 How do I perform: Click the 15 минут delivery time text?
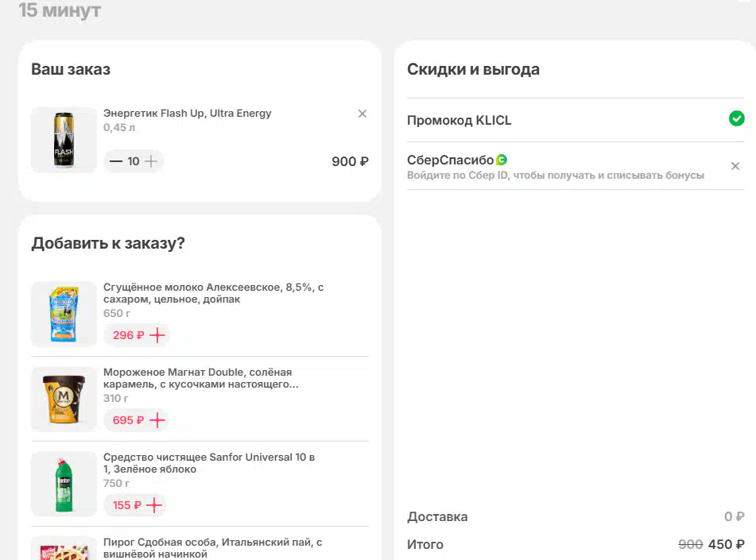tap(60, 10)
